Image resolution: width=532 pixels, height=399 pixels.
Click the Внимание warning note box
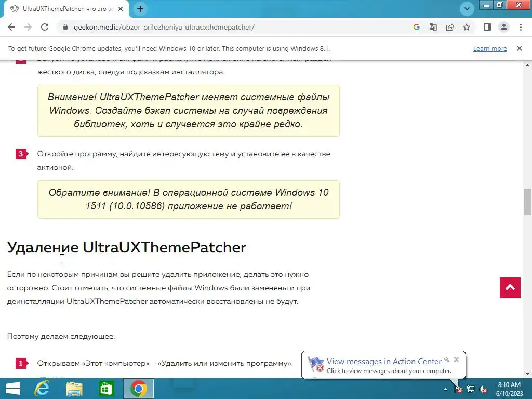[188, 111]
